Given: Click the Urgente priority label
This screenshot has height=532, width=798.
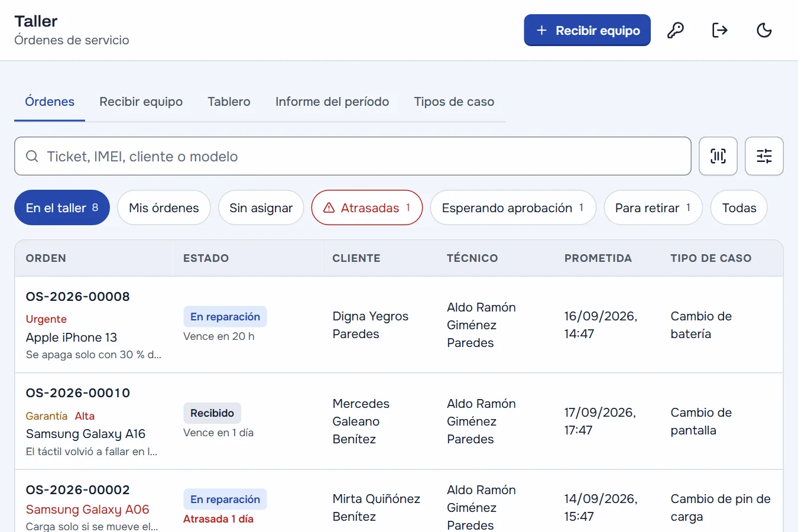Looking at the screenshot, I should [x=46, y=319].
